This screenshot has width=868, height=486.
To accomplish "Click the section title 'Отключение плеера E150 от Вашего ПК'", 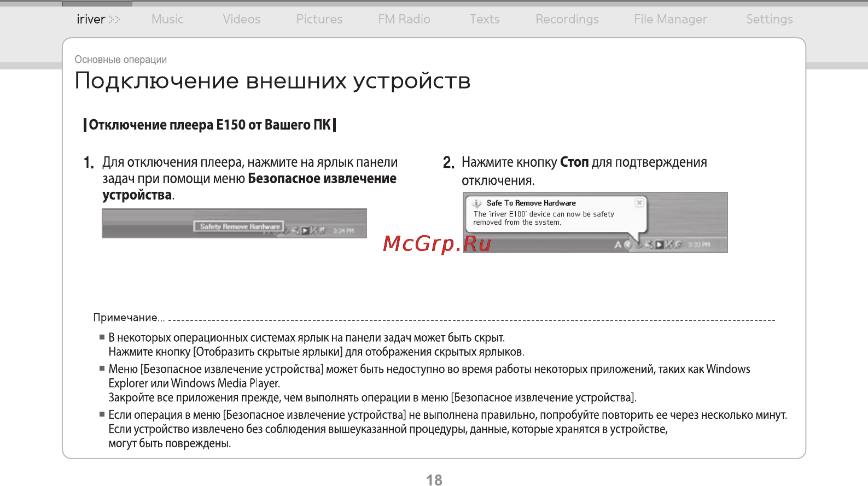I will (x=210, y=125).
